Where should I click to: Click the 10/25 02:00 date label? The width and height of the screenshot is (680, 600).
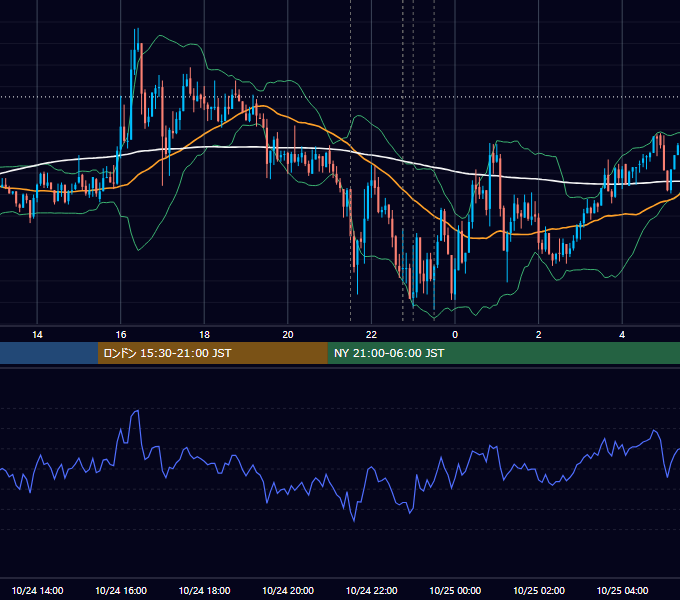[539, 590]
